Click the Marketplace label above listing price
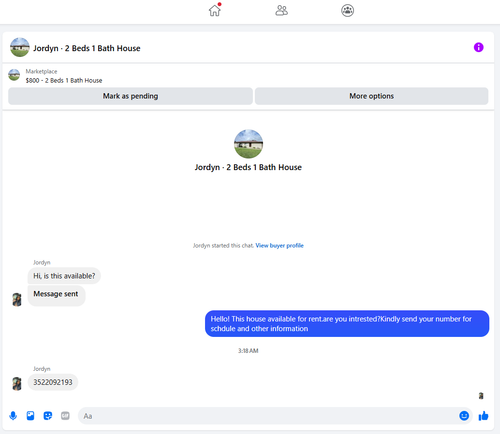Image resolution: width=500 pixels, height=434 pixels. tap(41, 71)
